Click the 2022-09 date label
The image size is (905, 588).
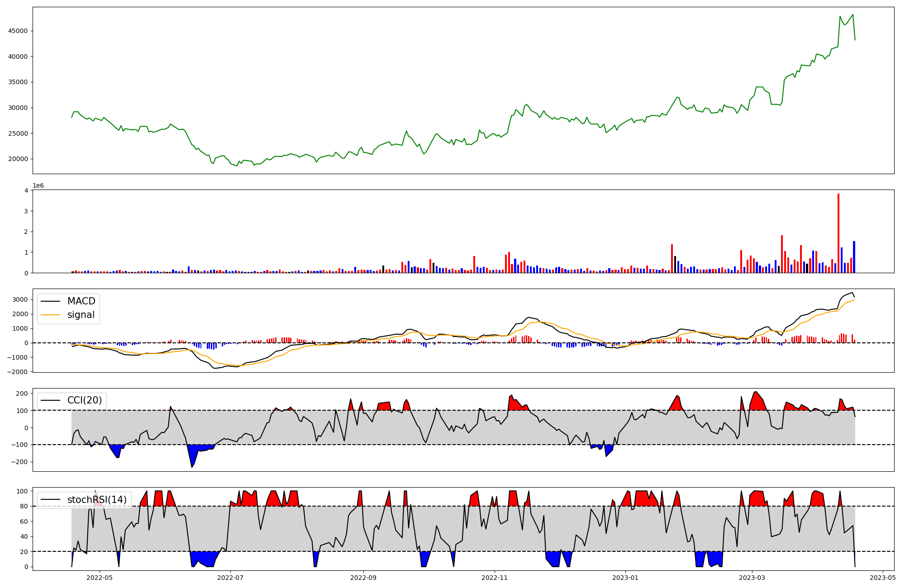363,578
